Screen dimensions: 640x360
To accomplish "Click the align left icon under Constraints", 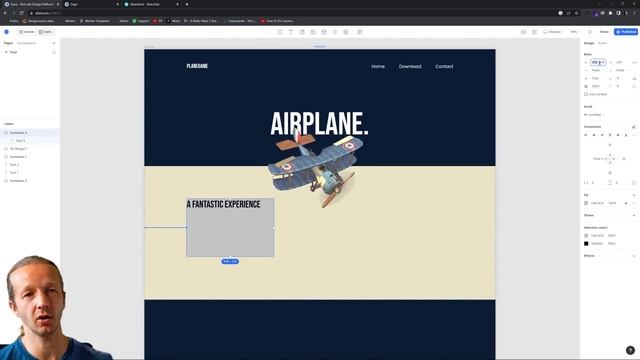I will click(586, 135).
